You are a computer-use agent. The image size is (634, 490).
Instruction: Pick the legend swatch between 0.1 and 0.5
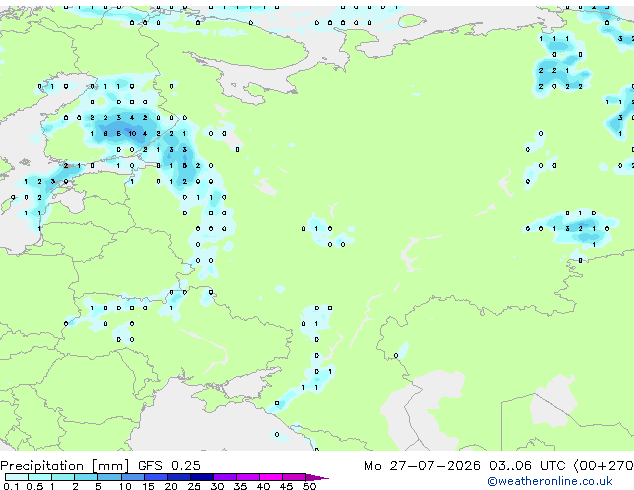17,477
